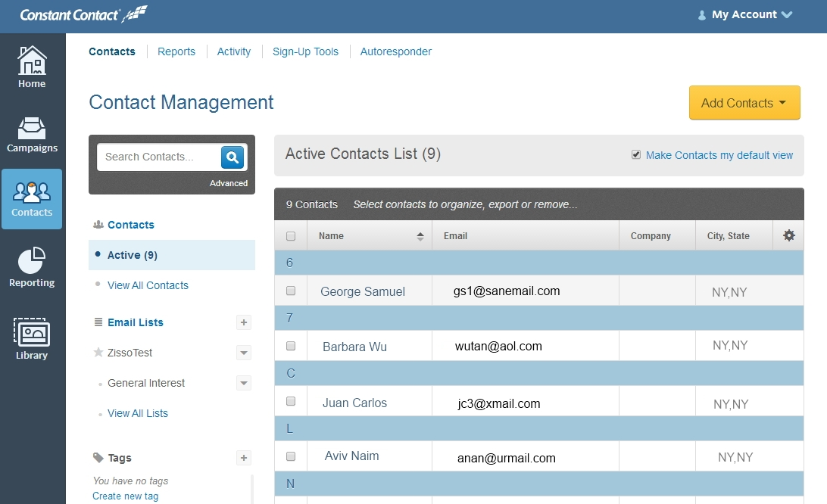This screenshot has width=827, height=504.
Task: Click the Create new tag link
Action: click(125, 496)
